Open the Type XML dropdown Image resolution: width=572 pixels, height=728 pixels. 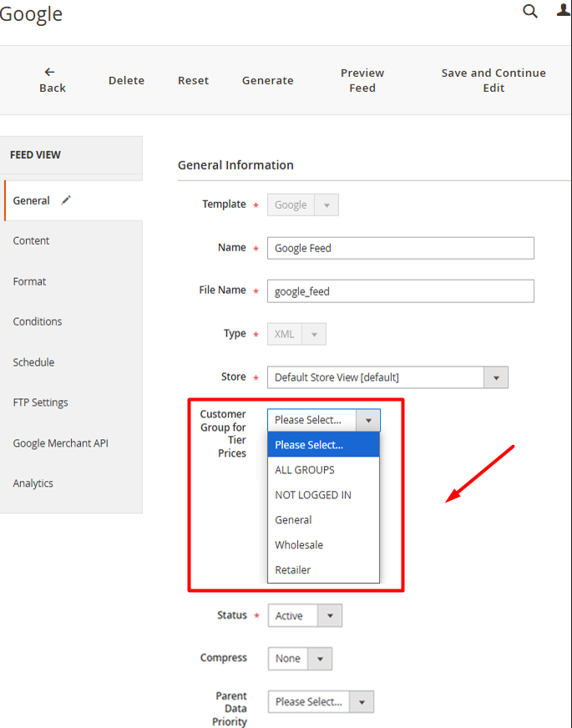pyautogui.click(x=296, y=334)
